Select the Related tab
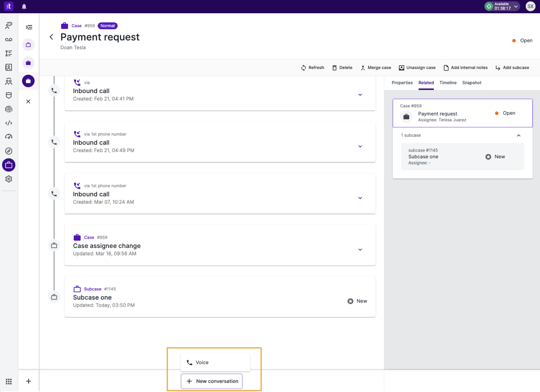540x392 pixels. tap(426, 83)
